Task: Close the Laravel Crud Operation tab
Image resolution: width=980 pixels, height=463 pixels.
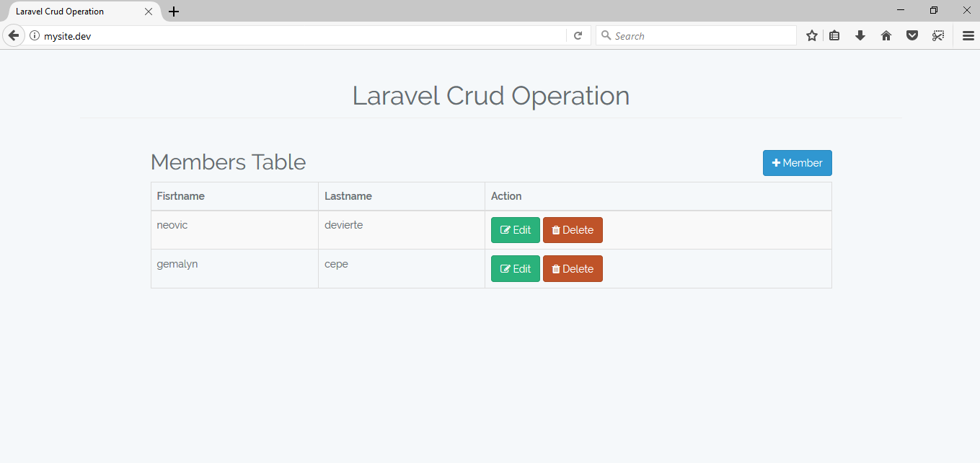Action: click(149, 12)
